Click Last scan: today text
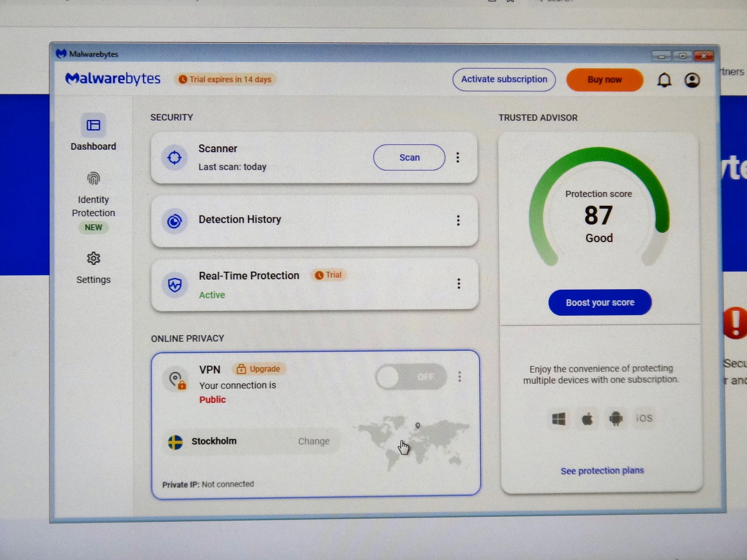The height and width of the screenshot is (560, 747). [x=232, y=167]
